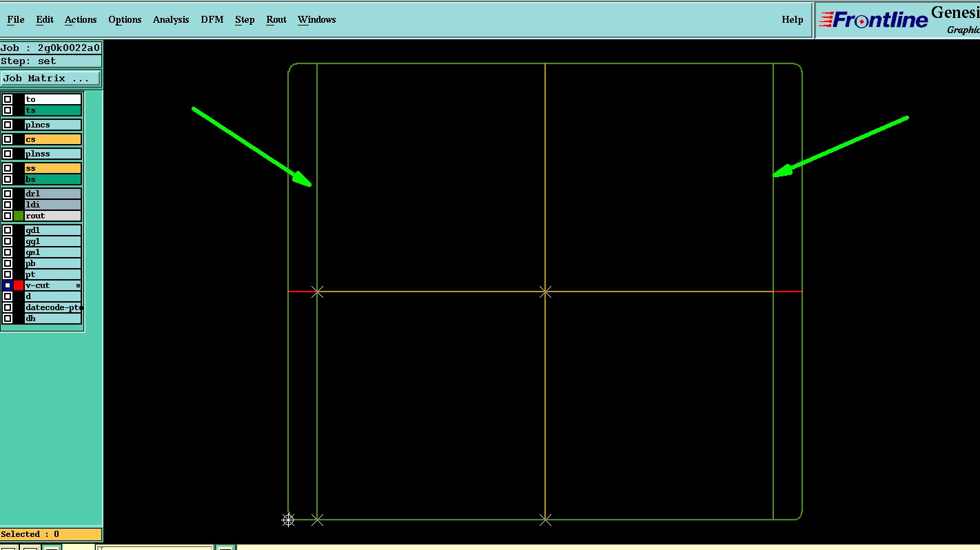
Task: Select the 'to' layer name
Action: [53, 99]
